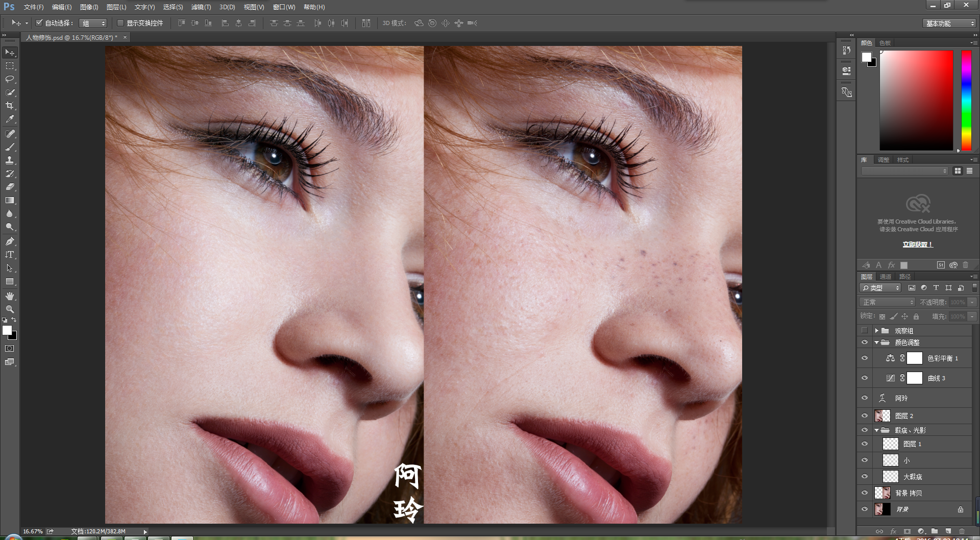Expand the 观察组 layer group

pos(876,331)
